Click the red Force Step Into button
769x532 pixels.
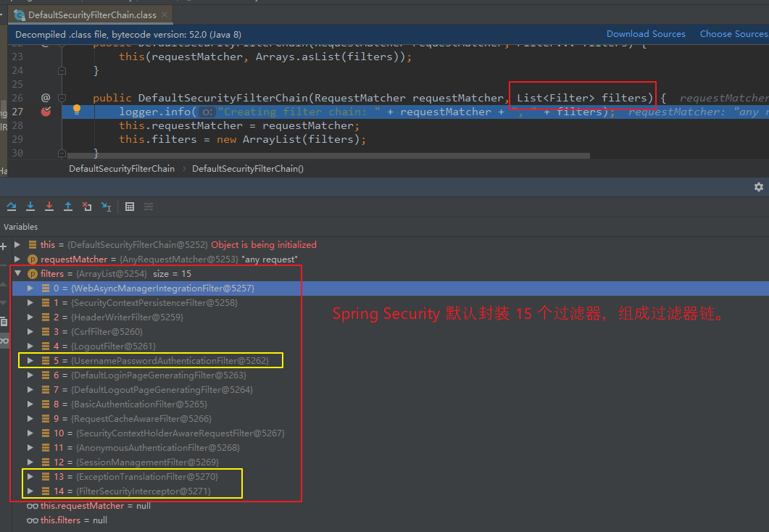tap(49, 207)
